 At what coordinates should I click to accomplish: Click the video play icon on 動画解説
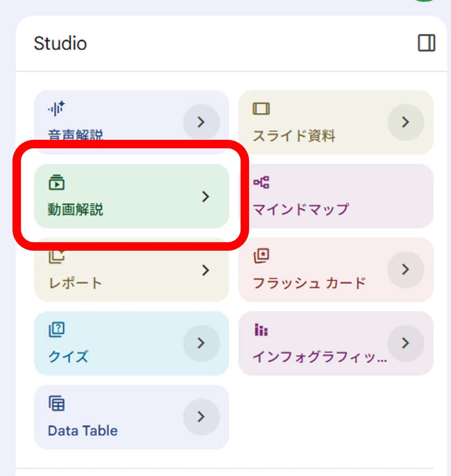tap(56, 182)
